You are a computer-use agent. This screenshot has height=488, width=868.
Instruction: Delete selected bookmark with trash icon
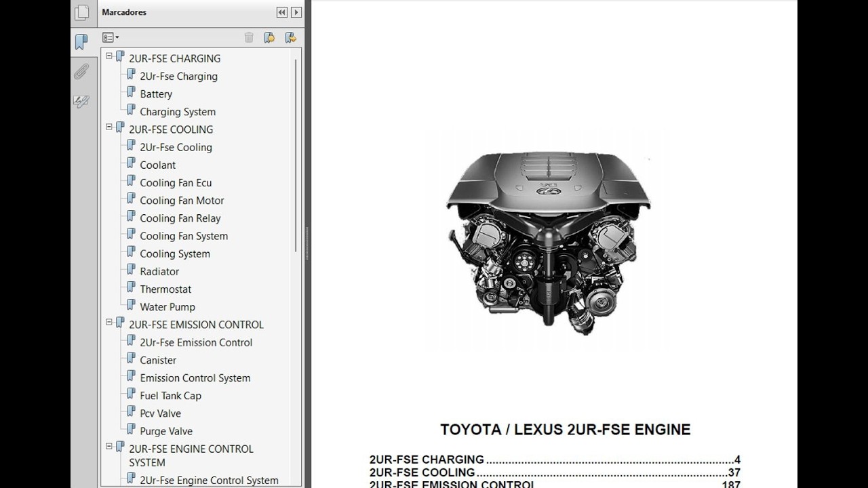(x=249, y=38)
